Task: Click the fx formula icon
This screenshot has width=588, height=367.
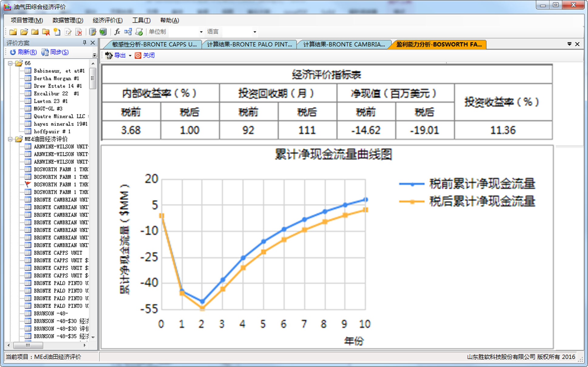Action: coord(117,32)
